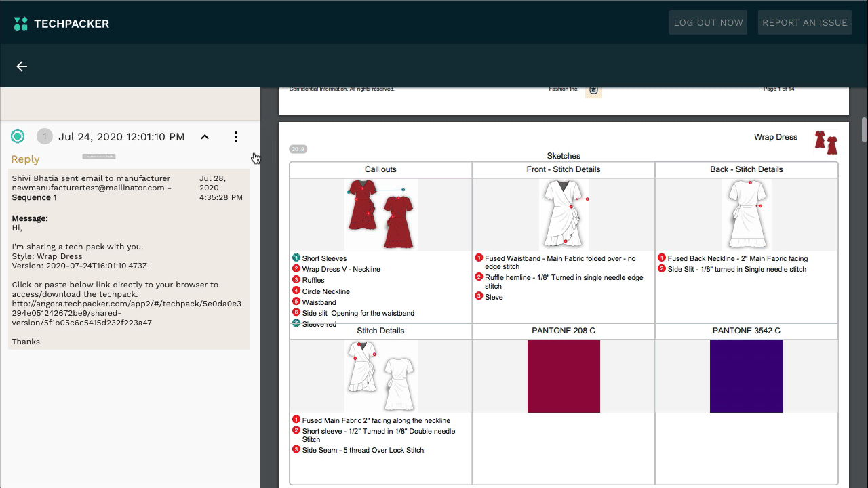Click newmanufacturertest@mailinator.com email text
Image resolution: width=868 pixels, height=488 pixels.
[x=88, y=188]
